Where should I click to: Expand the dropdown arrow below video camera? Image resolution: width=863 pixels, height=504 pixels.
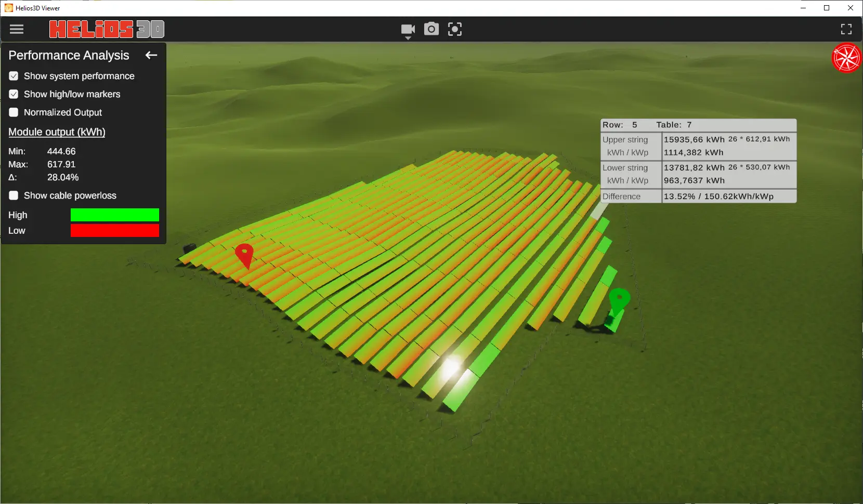tap(408, 38)
